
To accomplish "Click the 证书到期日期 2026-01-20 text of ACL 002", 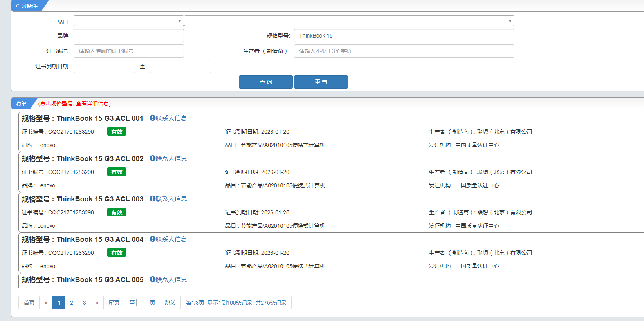I will coord(257,172).
